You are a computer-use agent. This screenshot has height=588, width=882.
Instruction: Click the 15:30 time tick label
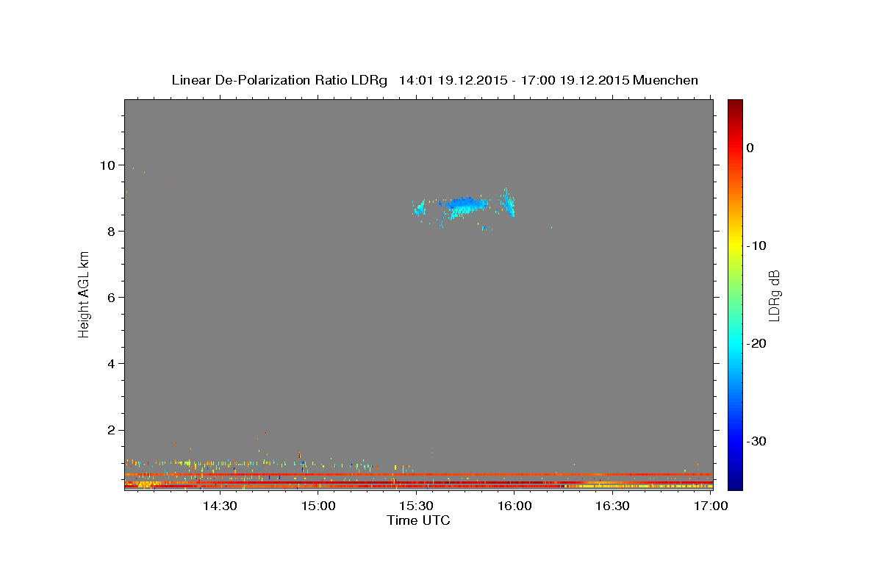pyautogui.click(x=417, y=506)
